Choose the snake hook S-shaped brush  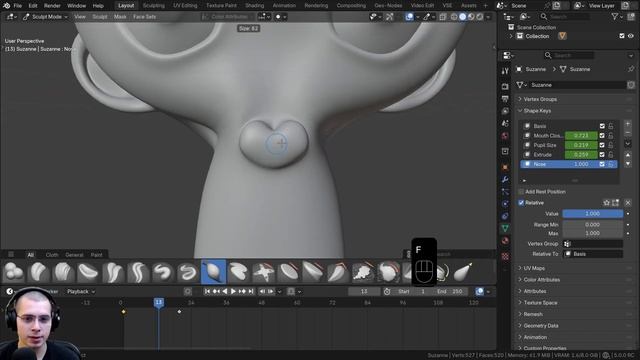163,272
